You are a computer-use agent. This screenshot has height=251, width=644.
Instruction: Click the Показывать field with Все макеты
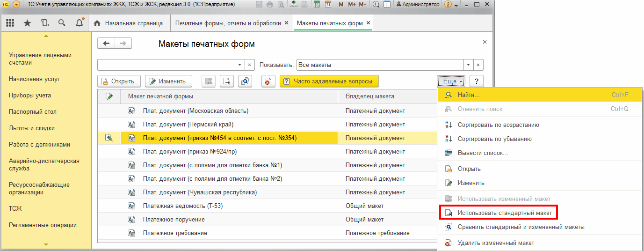380,65
